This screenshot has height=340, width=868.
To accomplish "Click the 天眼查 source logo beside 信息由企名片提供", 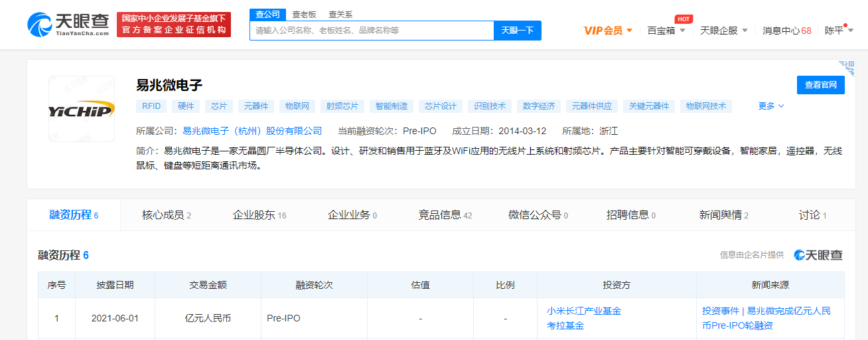I will (818, 255).
